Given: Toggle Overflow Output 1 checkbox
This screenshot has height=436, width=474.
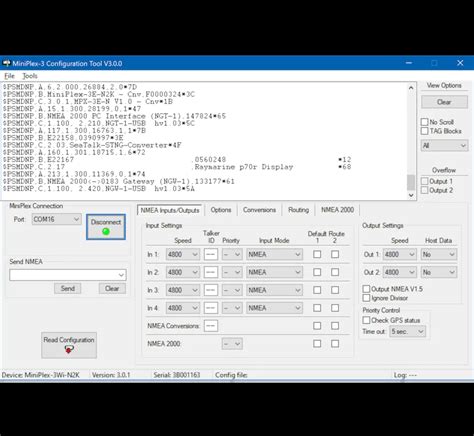Looking at the screenshot, I should point(424,181).
